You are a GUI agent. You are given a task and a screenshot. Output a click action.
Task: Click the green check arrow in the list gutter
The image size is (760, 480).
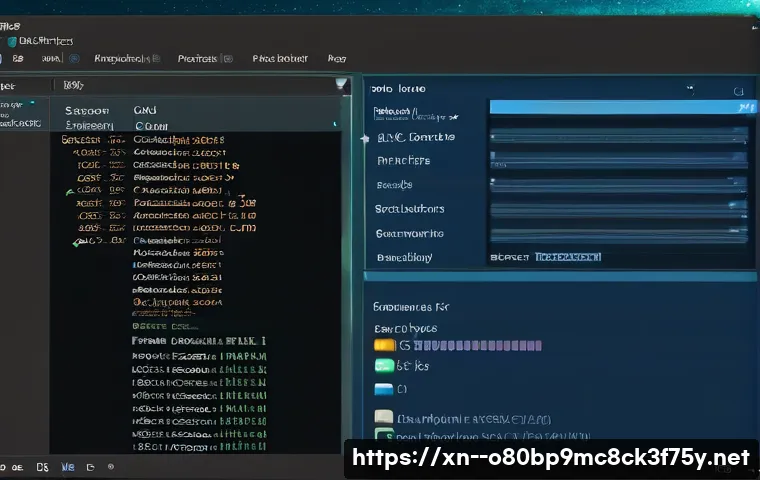pyautogui.click(x=69, y=190)
